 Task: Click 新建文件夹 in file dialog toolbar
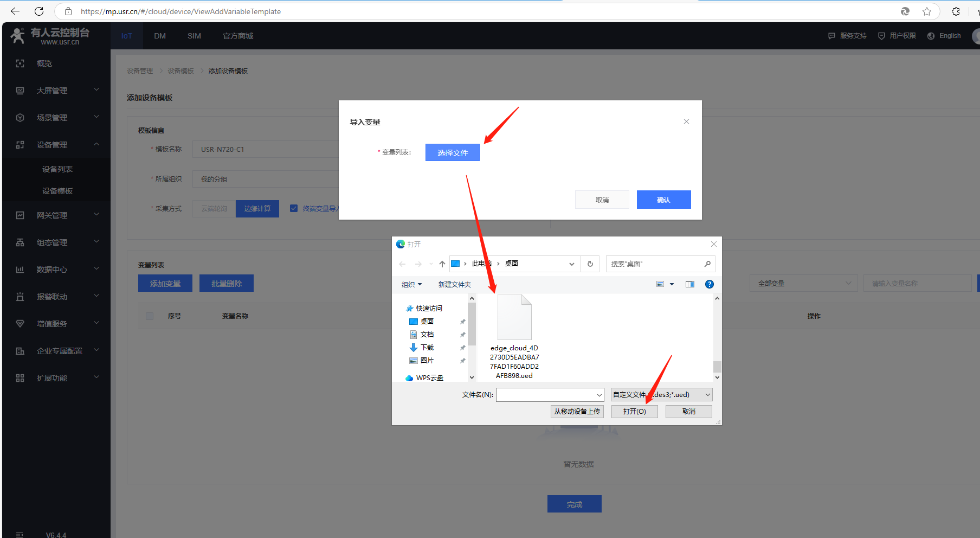point(454,284)
